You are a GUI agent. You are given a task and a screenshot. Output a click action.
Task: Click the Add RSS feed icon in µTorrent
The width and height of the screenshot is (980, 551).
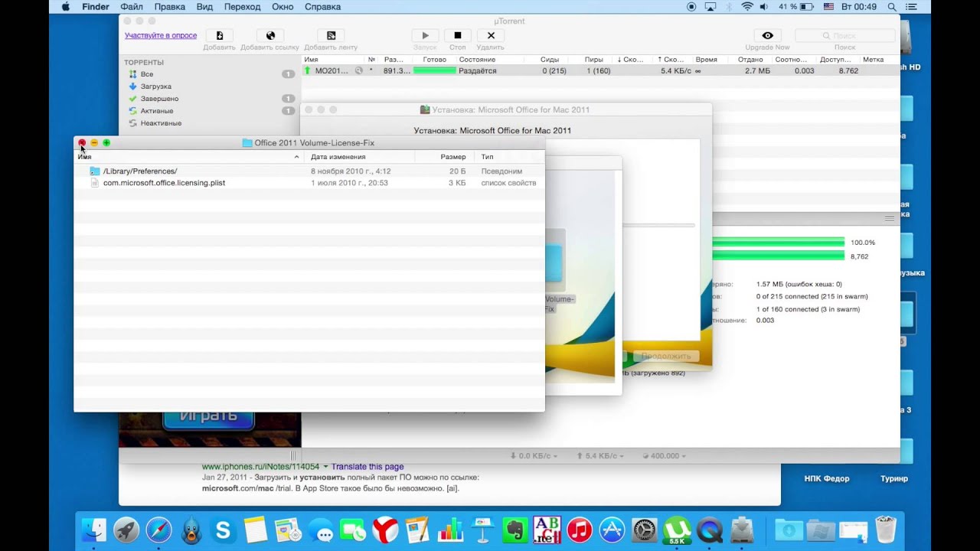pos(331,35)
